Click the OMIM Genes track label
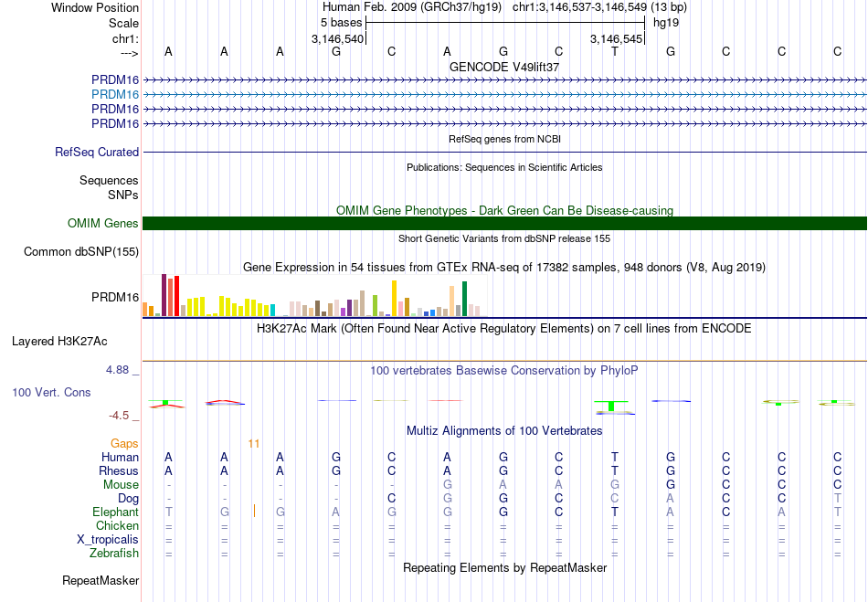Screen dimensions: 868x602 pyautogui.click(x=103, y=224)
